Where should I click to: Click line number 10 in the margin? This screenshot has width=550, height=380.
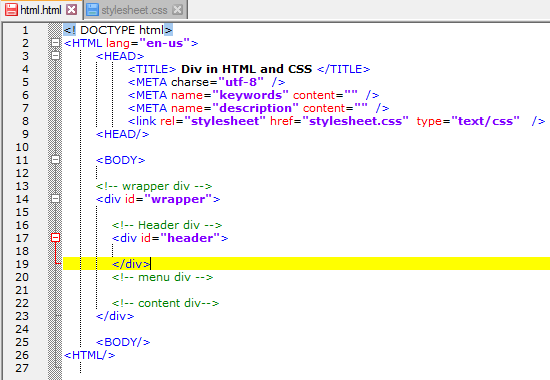pyautogui.click(x=22, y=147)
